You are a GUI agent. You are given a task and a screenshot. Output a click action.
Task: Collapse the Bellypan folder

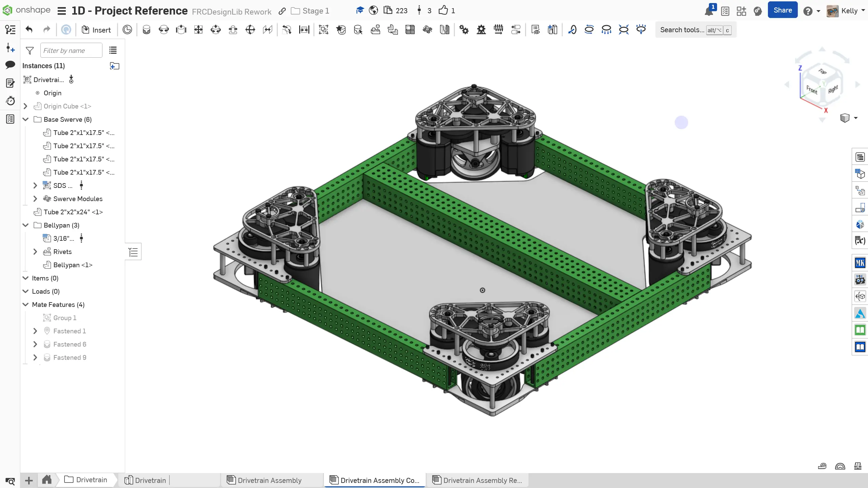pyautogui.click(x=25, y=225)
